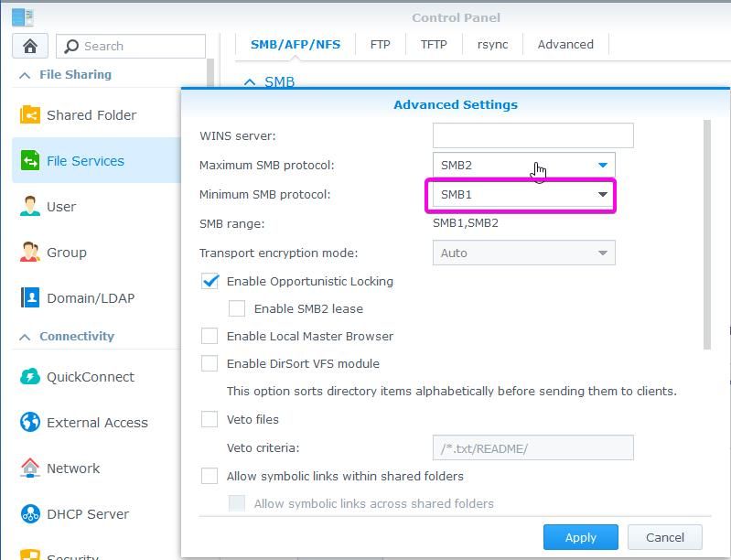Open the User icon
Image resolution: width=731 pixels, height=560 pixels.
point(30,206)
